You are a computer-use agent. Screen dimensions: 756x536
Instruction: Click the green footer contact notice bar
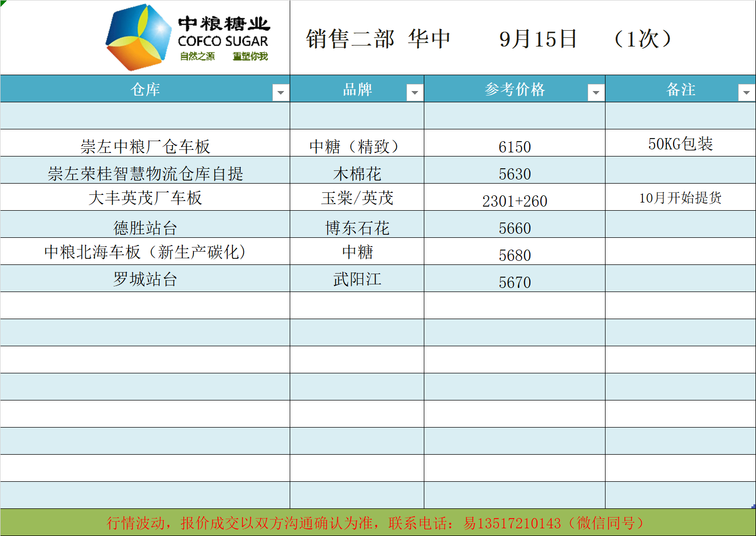378,523
